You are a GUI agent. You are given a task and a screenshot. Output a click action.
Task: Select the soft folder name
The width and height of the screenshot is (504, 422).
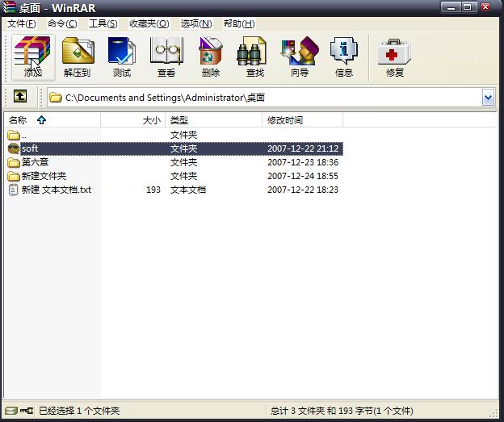coord(30,148)
